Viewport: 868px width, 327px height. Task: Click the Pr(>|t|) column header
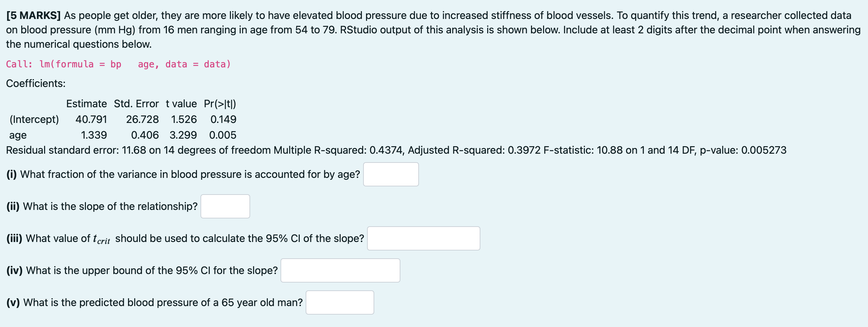(x=220, y=104)
